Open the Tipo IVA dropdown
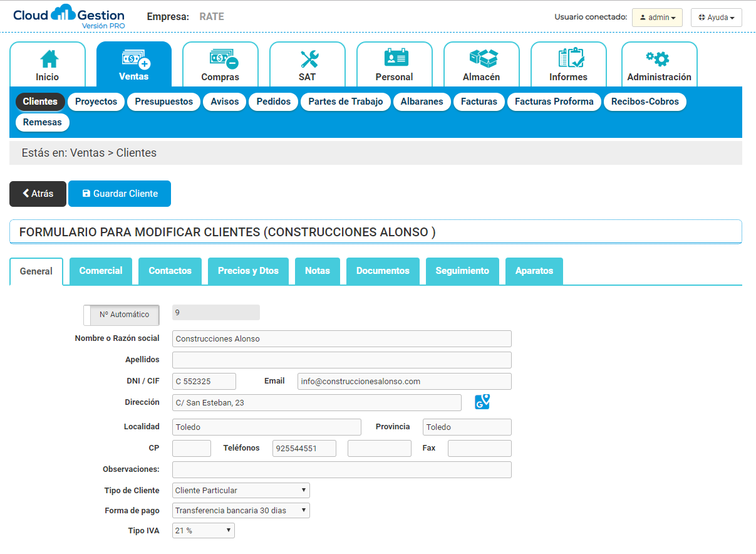756x554 pixels. (204, 530)
